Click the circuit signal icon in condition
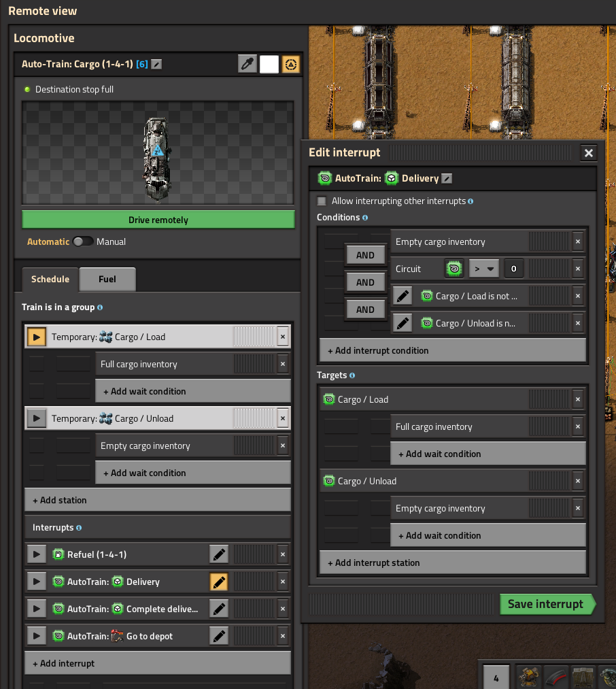616x689 pixels. (x=454, y=269)
